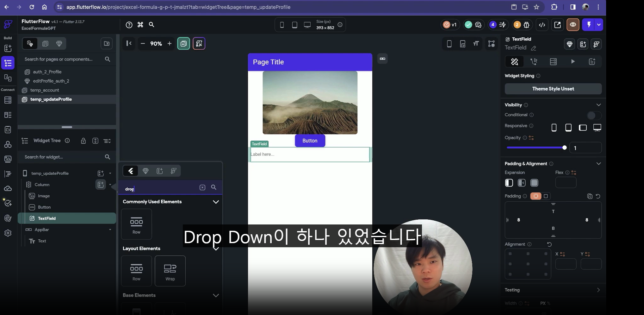Screen dimensions: 644x315
Task: Zoom out with the minus icon
Action: coord(143,44)
